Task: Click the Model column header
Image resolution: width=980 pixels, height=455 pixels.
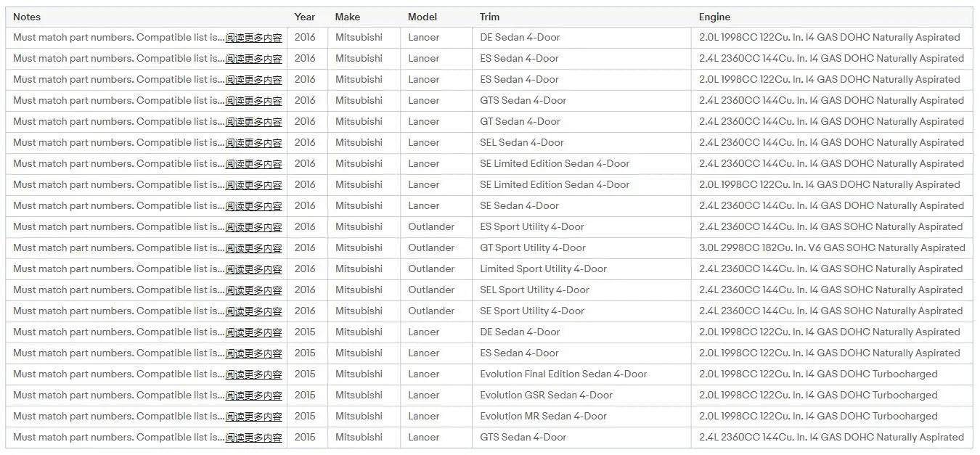Action: (x=422, y=17)
